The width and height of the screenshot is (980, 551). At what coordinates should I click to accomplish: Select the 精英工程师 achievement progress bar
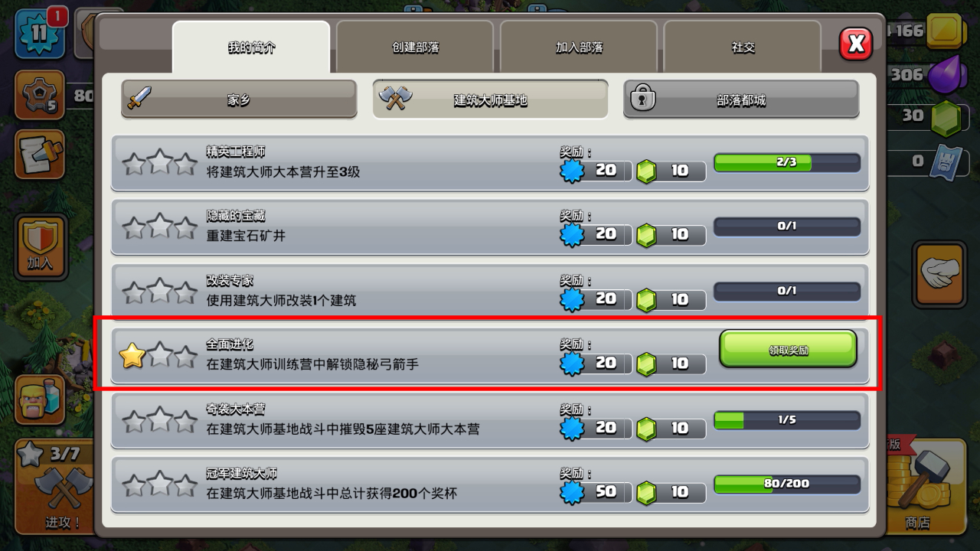pos(787,162)
